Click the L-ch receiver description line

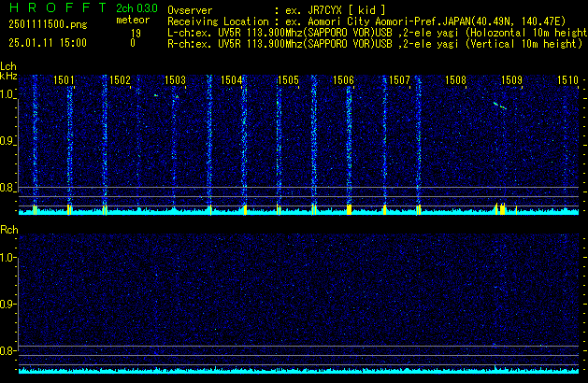(378, 33)
